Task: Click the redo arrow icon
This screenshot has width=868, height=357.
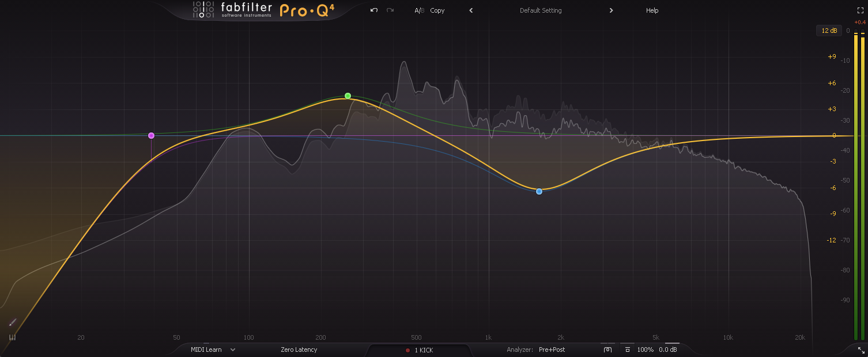Action: point(390,10)
